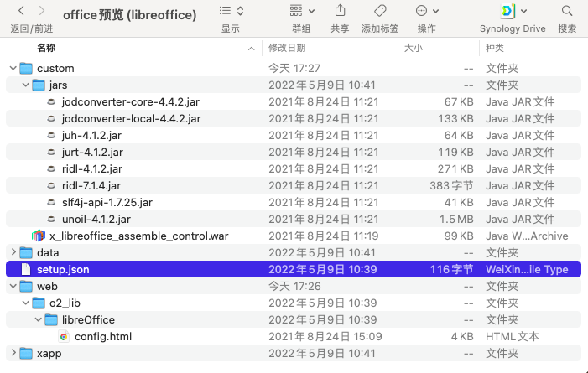Select the custom folder icon

pyautogui.click(x=26, y=68)
